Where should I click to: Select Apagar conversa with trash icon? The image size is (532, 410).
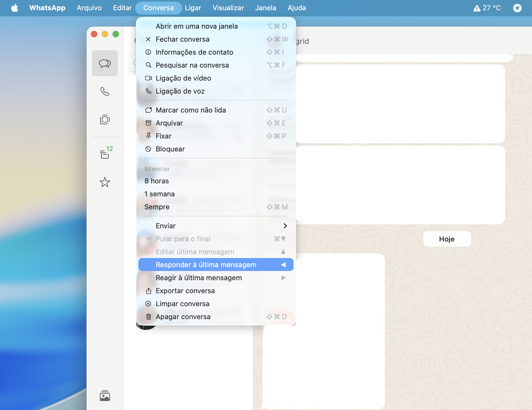pos(183,317)
